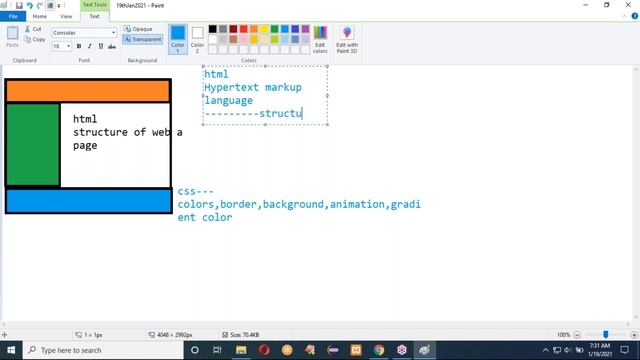640x360 pixels.
Task: Click the 100% zoom level readout
Action: tap(563, 335)
